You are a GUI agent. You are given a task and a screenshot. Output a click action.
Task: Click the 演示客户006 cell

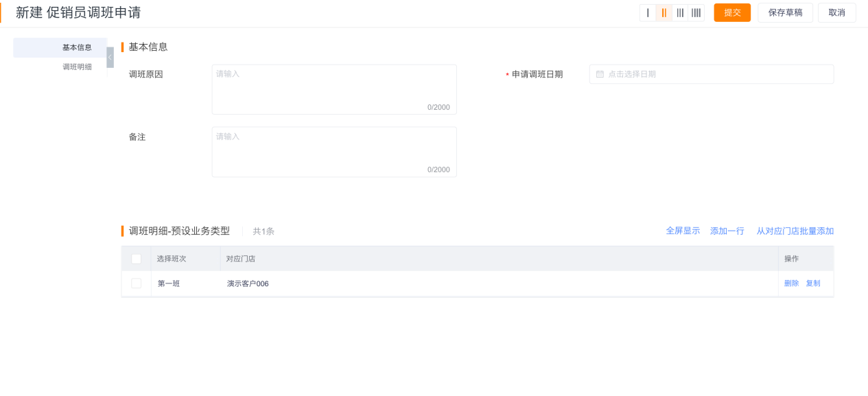500,283
